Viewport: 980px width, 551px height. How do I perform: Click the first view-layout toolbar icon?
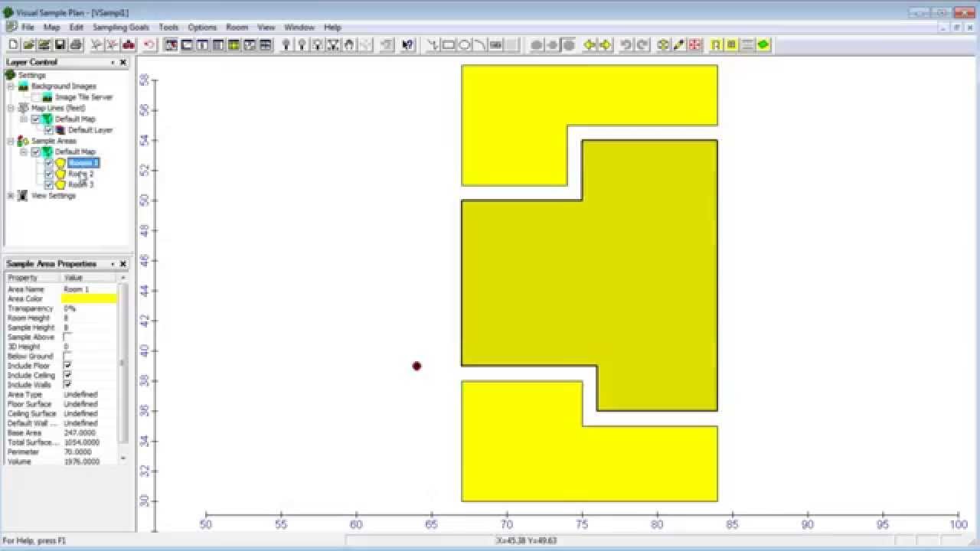(x=171, y=45)
